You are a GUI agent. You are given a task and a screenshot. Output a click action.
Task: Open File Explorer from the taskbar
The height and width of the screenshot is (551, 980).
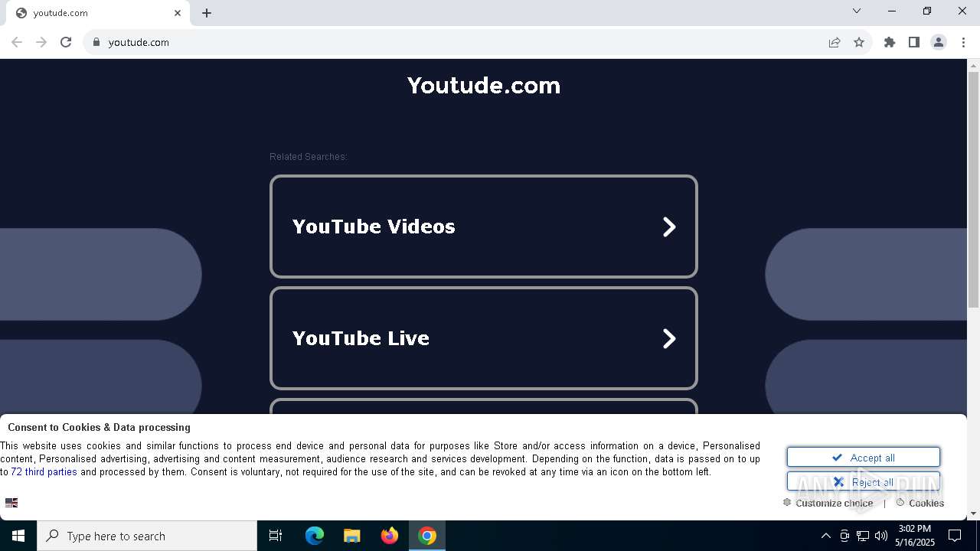pyautogui.click(x=351, y=536)
